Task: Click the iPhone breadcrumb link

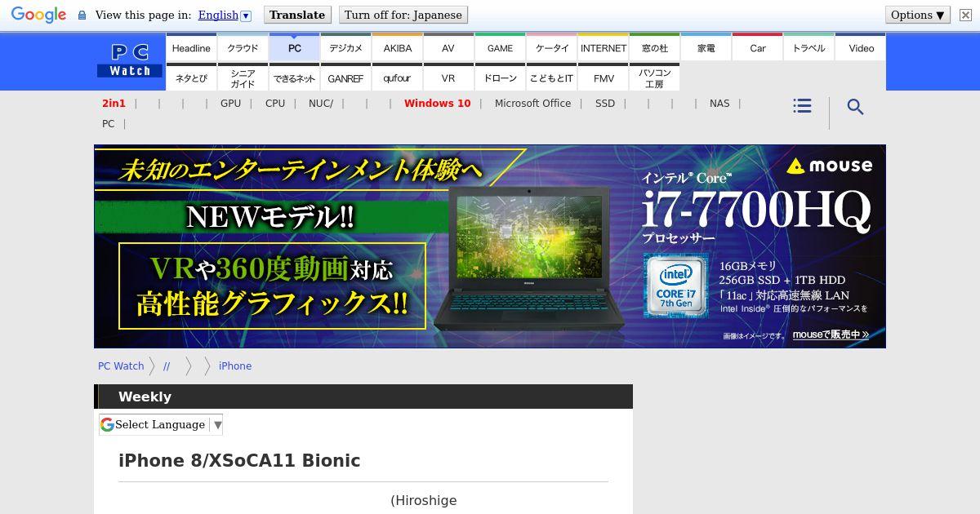Action: [235, 366]
